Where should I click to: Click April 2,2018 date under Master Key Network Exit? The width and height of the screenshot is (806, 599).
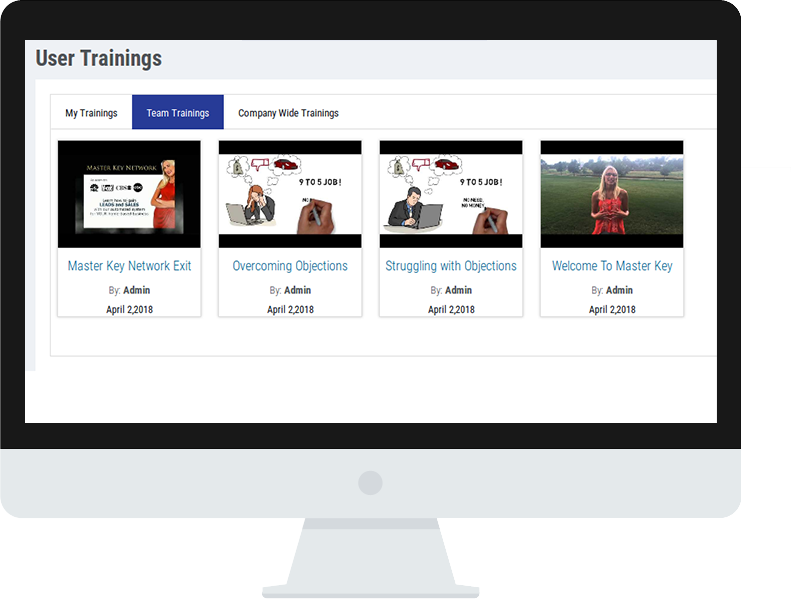[130, 310]
